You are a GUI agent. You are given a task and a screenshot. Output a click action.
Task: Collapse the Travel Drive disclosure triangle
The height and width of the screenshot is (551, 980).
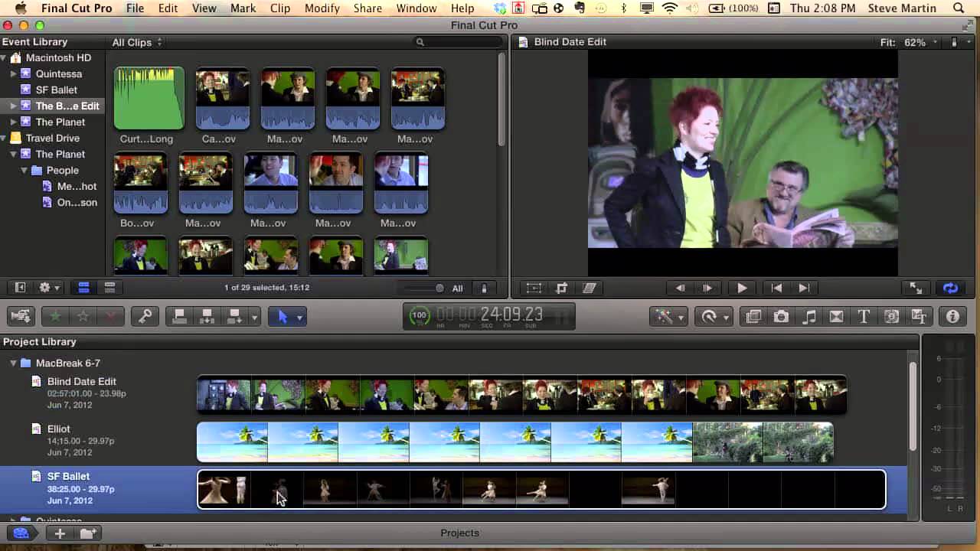coord(5,139)
